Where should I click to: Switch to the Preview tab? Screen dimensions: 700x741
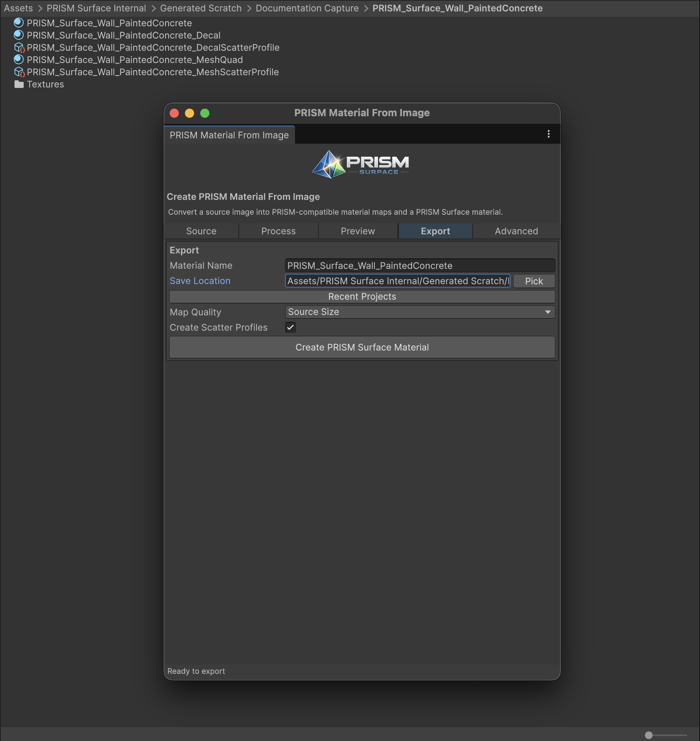(358, 231)
